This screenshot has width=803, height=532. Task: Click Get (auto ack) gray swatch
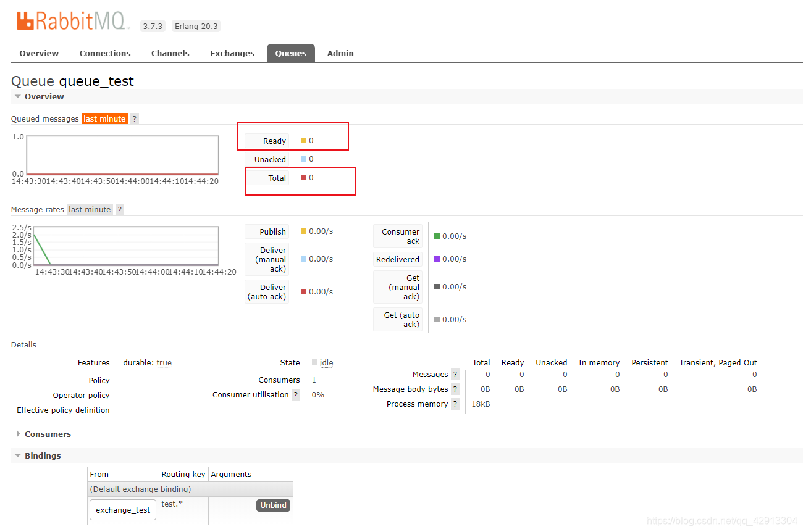pyautogui.click(x=437, y=320)
